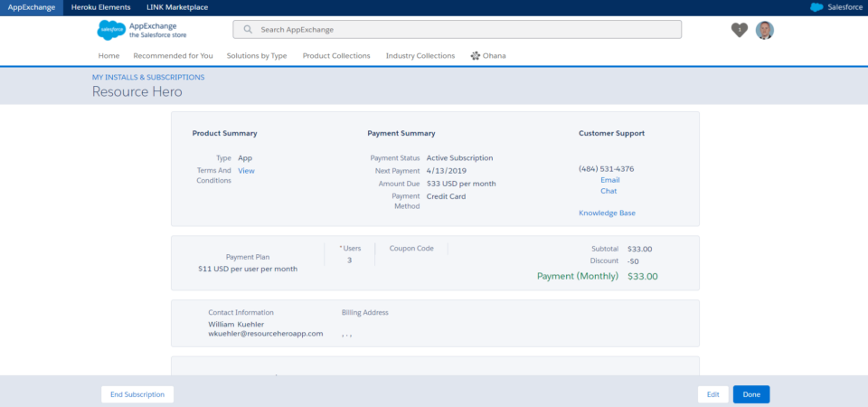
Task: Click the Email support link
Action: (610, 180)
